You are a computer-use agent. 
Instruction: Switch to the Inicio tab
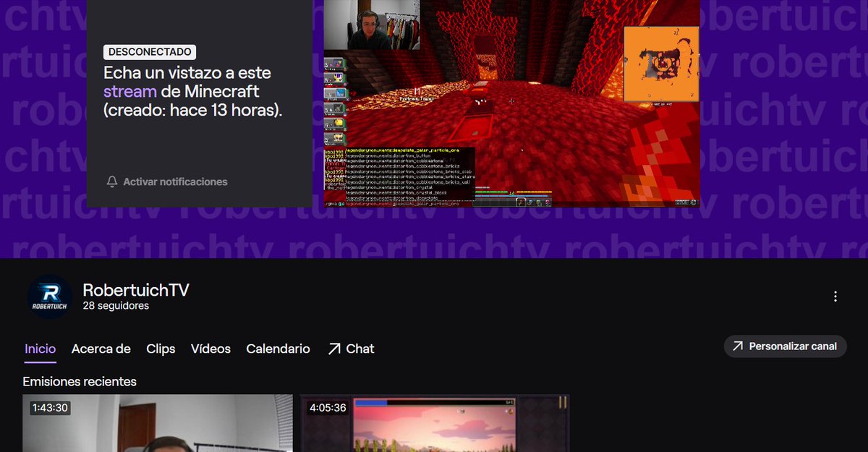[x=40, y=349]
